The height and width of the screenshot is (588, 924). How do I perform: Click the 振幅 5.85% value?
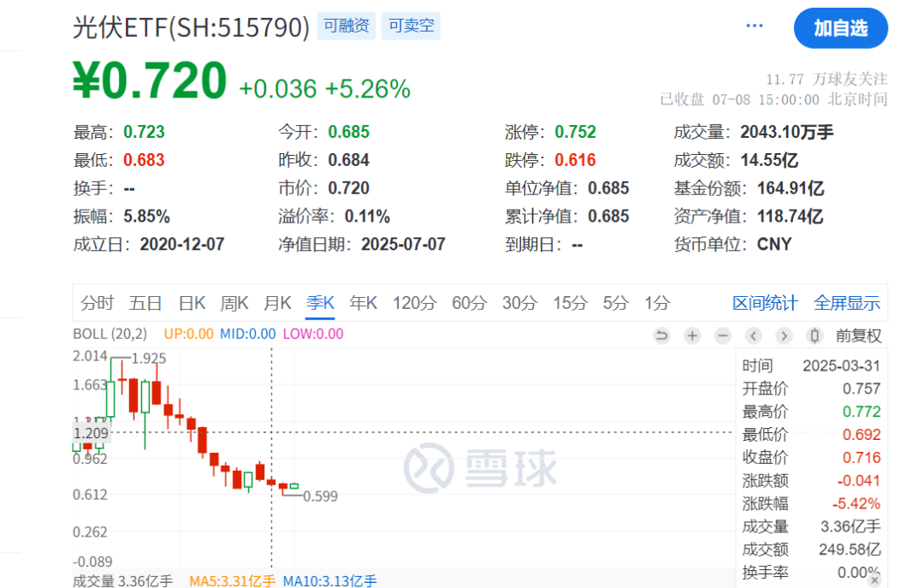(147, 217)
